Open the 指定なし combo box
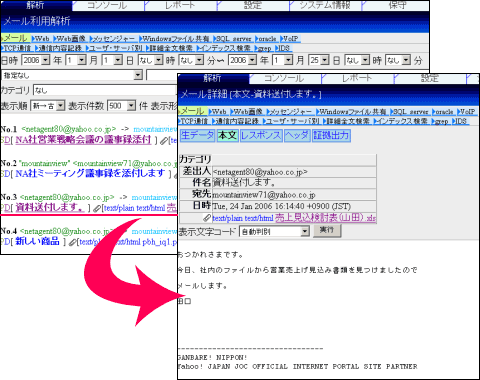This screenshot has height=380, width=480. click(72, 75)
